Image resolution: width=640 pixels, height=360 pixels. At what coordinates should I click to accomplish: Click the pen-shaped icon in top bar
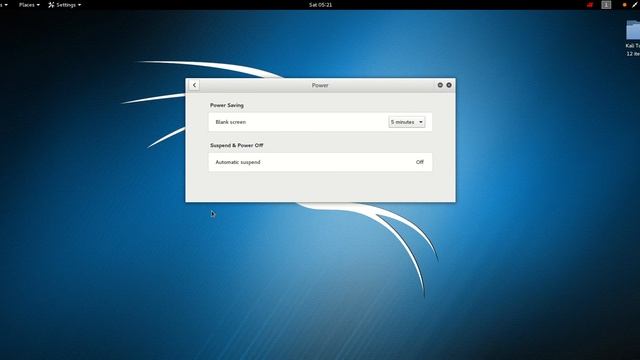tap(635, 5)
